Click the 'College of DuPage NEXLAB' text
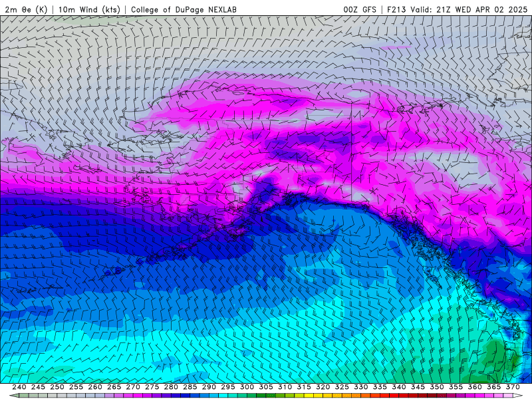Viewport: 532px width, 399px height. (184, 9)
